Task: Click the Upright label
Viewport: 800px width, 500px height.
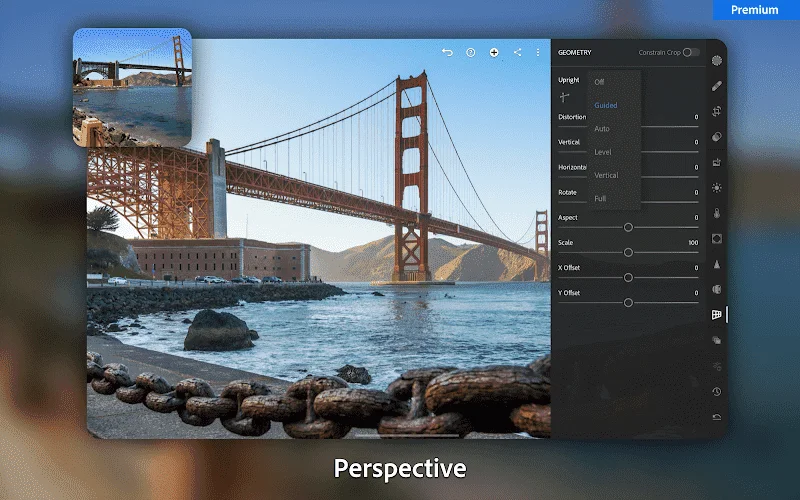Action: point(568,80)
